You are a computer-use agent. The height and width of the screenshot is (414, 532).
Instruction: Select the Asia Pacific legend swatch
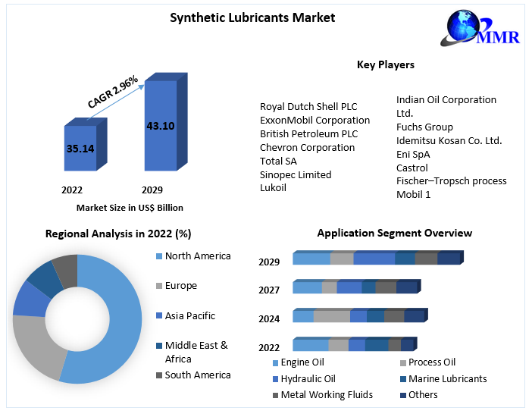159,316
